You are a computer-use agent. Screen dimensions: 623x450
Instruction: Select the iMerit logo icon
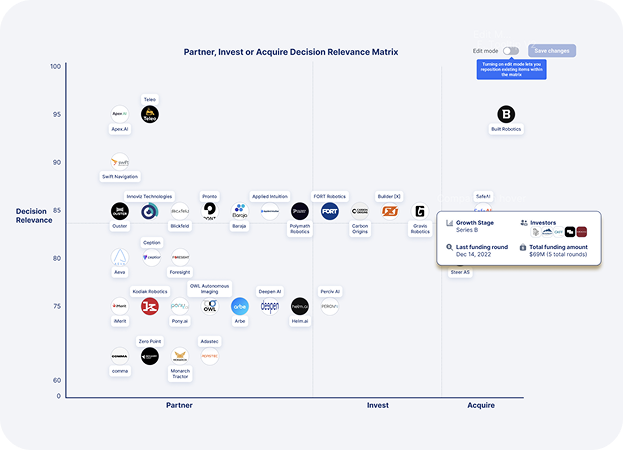click(120, 306)
